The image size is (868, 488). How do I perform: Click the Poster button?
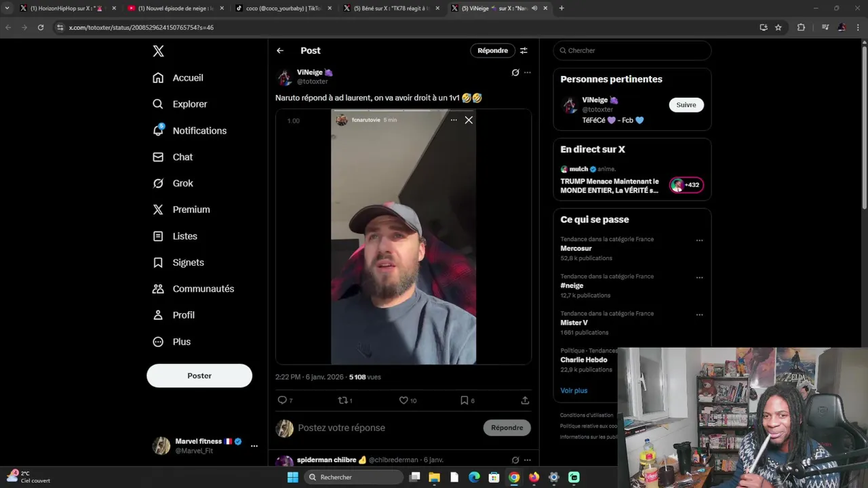coord(199,375)
